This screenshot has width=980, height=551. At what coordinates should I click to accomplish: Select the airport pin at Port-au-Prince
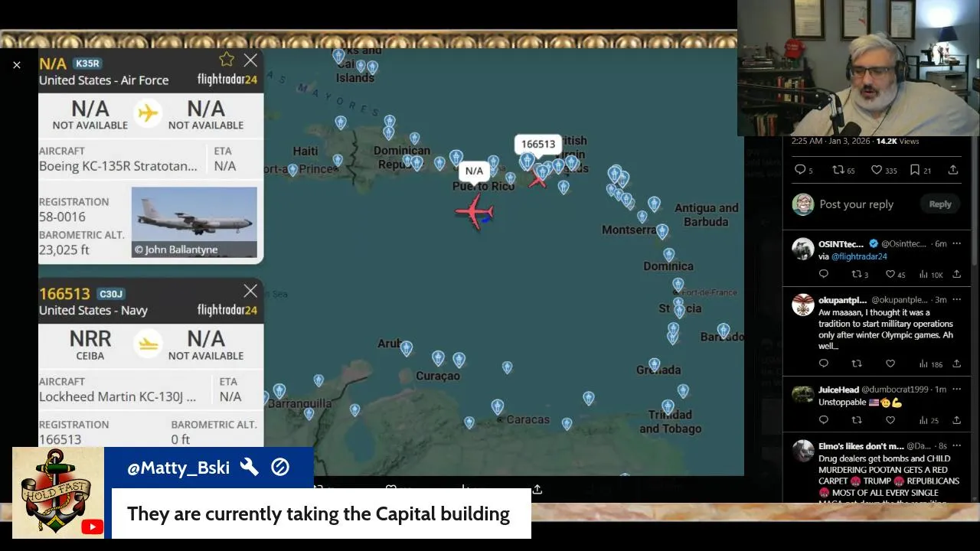pos(292,170)
